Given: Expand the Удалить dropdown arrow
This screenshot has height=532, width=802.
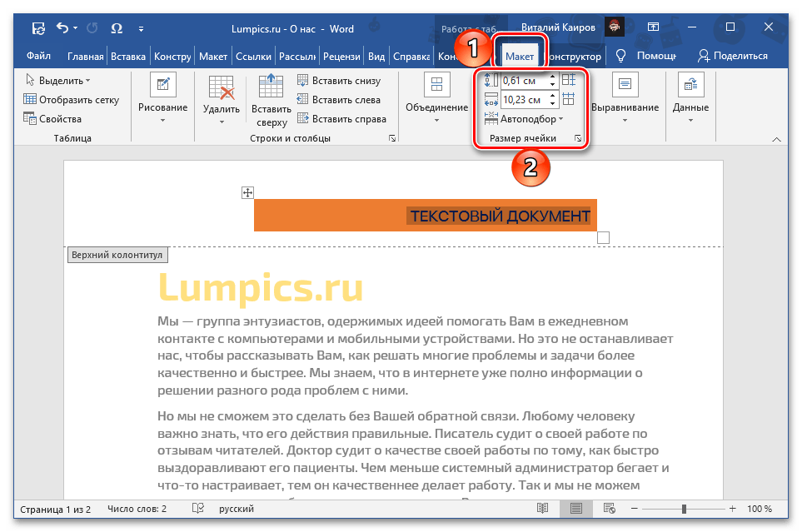Looking at the screenshot, I should (x=222, y=122).
